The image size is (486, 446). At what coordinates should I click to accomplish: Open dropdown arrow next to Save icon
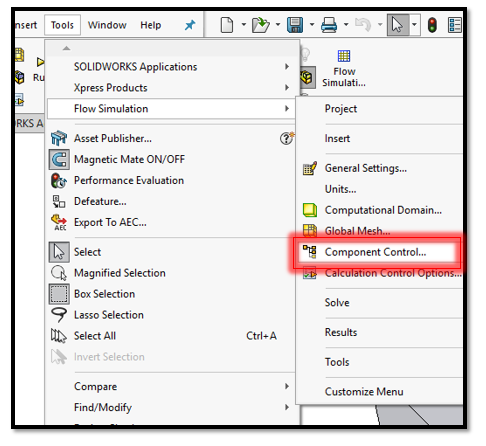click(312, 25)
